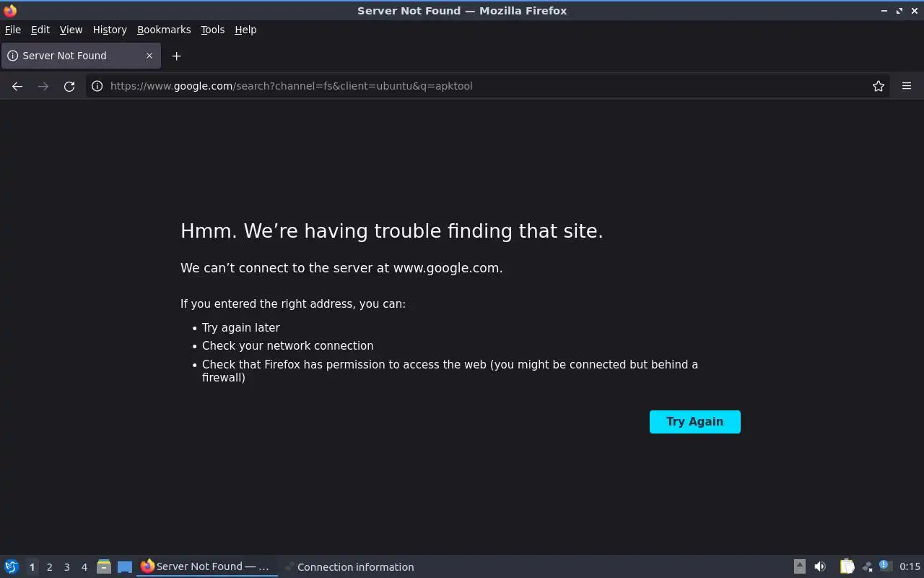Open the Edit menu
924x578 pixels.
40,30
